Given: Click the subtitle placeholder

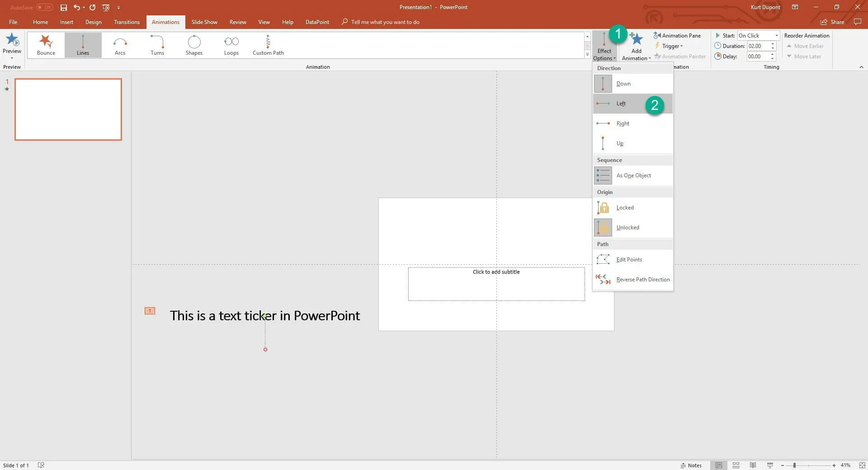Looking at the screenshot, I should [x=496, y=284].
